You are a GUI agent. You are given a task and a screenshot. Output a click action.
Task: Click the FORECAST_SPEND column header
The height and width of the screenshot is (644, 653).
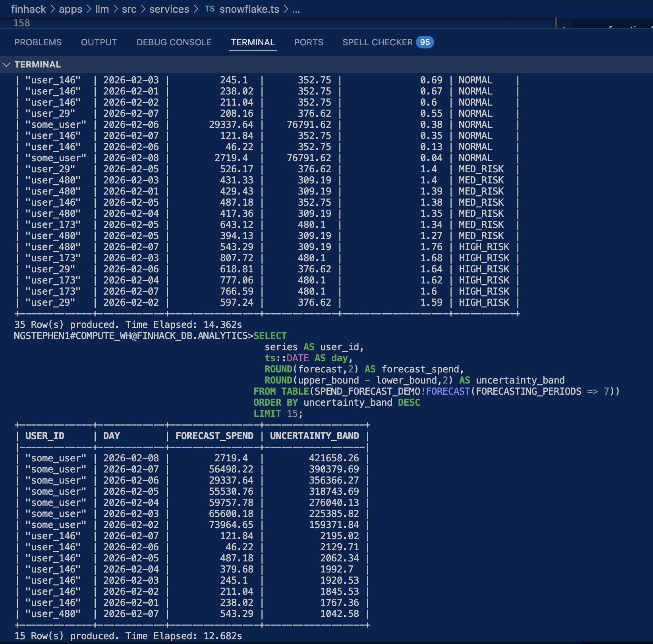[x=214, y=436]
